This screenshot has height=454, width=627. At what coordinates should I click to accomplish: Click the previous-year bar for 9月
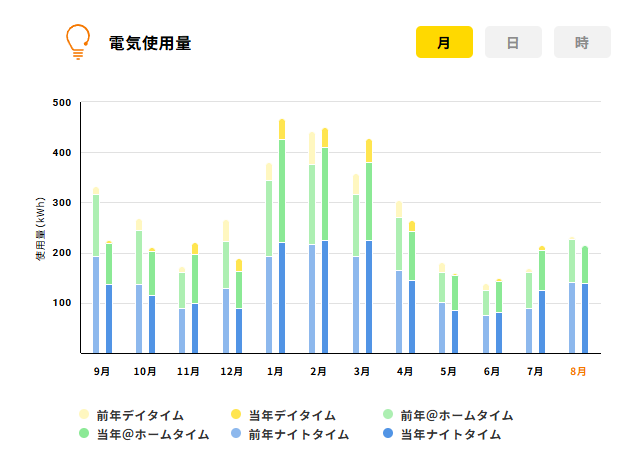coord(96,270)
